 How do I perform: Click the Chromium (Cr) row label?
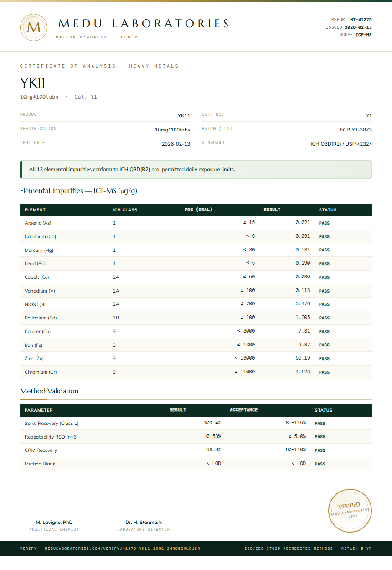tap(41, 372)
